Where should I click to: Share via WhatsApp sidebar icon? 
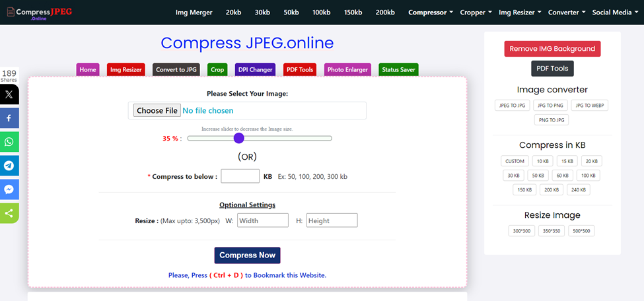tap(9, 142)
